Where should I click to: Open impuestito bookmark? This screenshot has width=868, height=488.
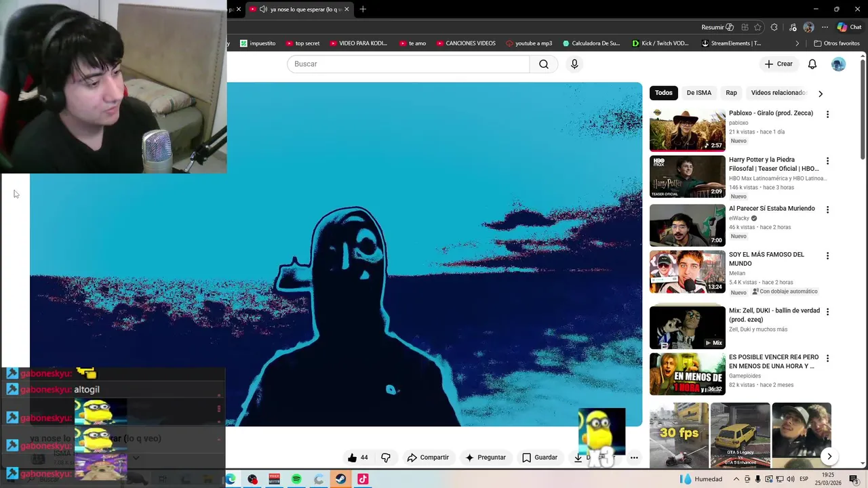coord(258,43)
